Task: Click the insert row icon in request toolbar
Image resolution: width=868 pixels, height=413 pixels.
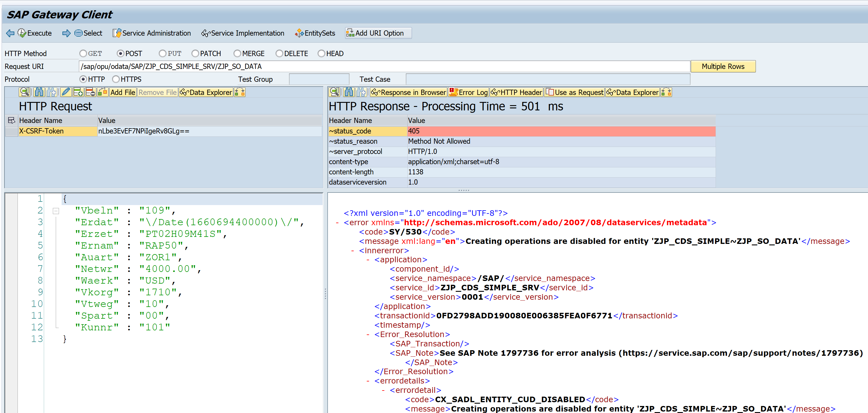Action: [x=78, y=92]
